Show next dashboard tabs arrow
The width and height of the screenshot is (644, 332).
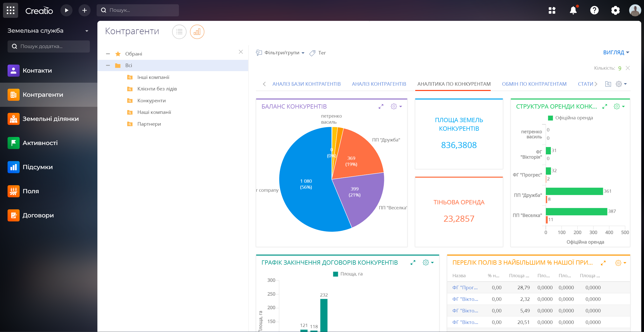(596, 84)
